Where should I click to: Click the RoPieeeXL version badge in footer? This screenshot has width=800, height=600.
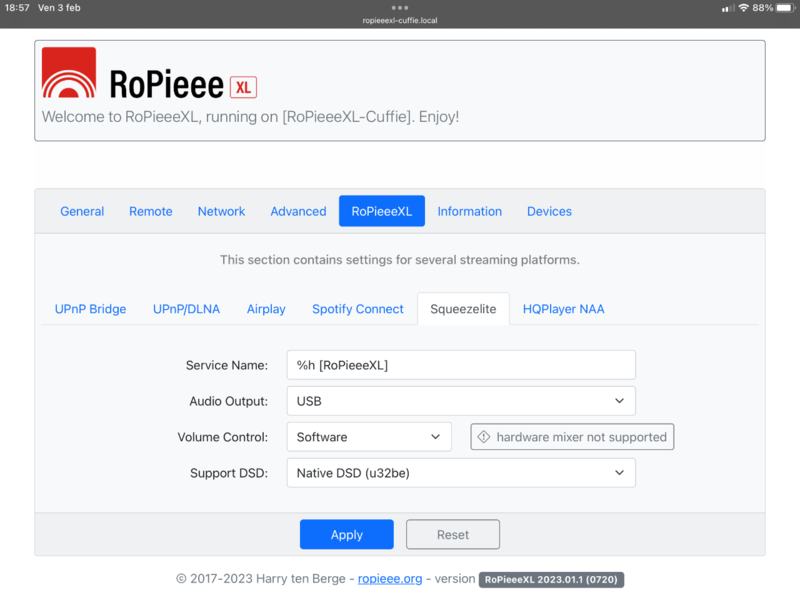click(x=551, y=579)
